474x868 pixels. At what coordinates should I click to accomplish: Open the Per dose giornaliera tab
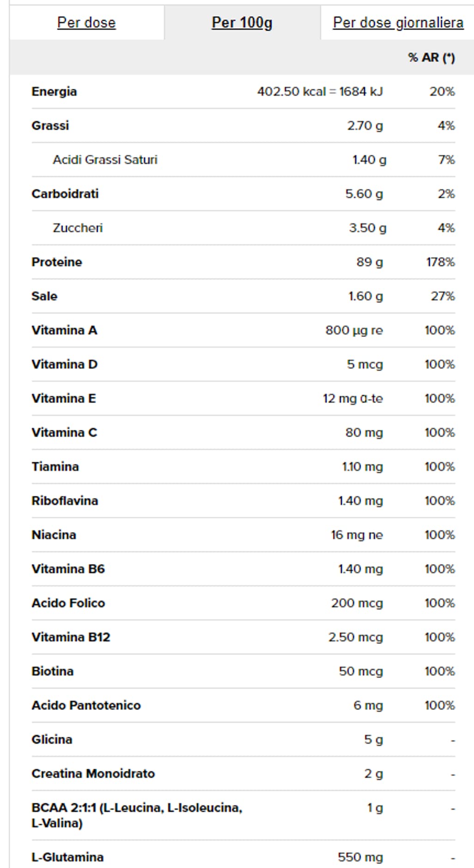pos(398,23)
